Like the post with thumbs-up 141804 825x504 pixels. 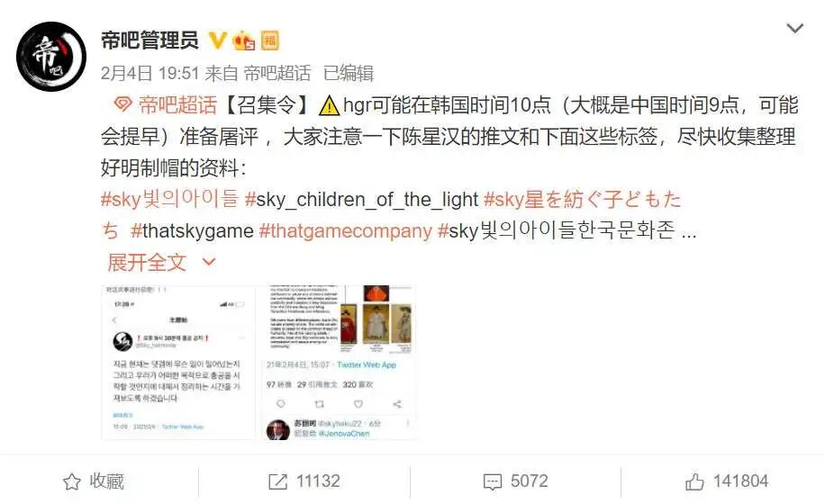694,481
